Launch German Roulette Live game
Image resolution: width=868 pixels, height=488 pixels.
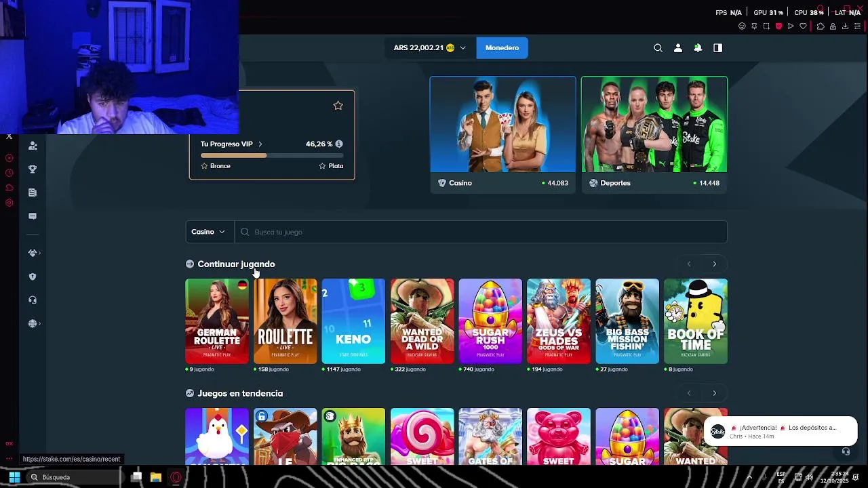point(217,321)
